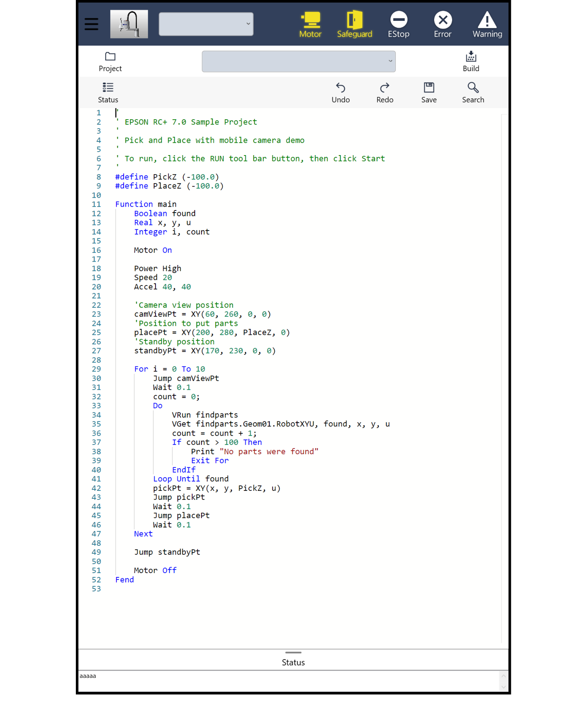Image resolution: width=588 pixels, height=726 pixels.
Task: Click line number 53 in the gutter
Action: [x=97, y=589]
